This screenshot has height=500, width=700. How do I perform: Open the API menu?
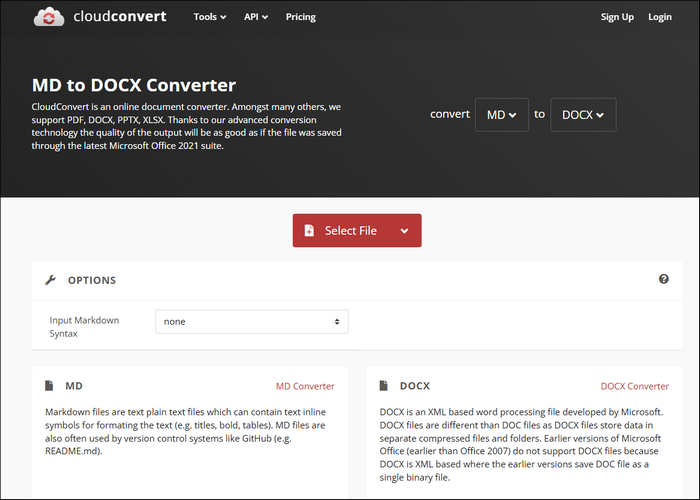click(256, 17)
